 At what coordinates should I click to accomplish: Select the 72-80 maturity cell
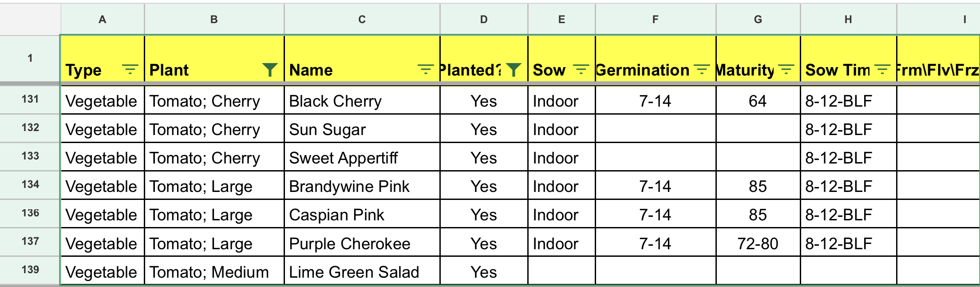[758, 243]
